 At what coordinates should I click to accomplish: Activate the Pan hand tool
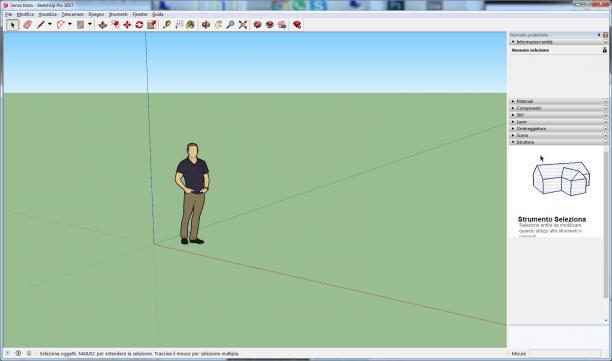[x=218, y=25]
